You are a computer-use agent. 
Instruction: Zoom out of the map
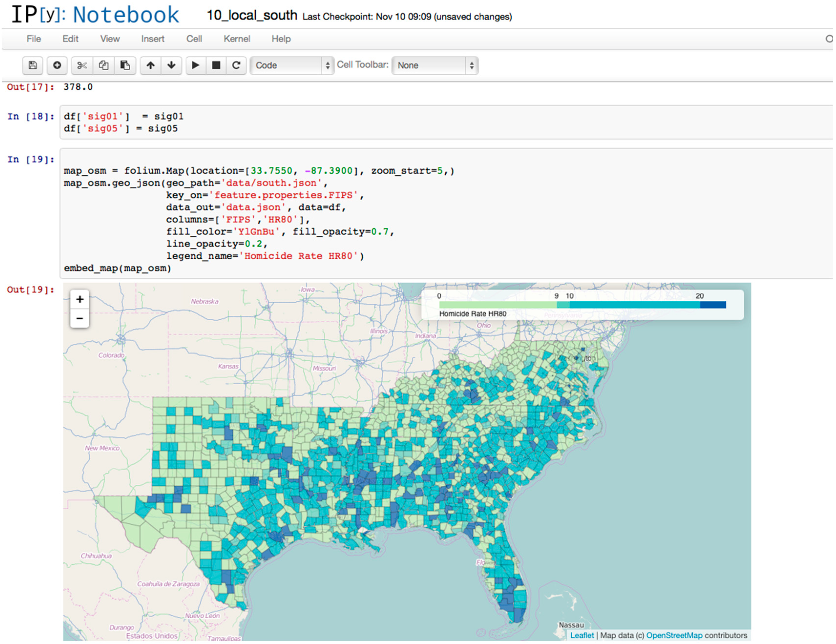click(80, 318)
